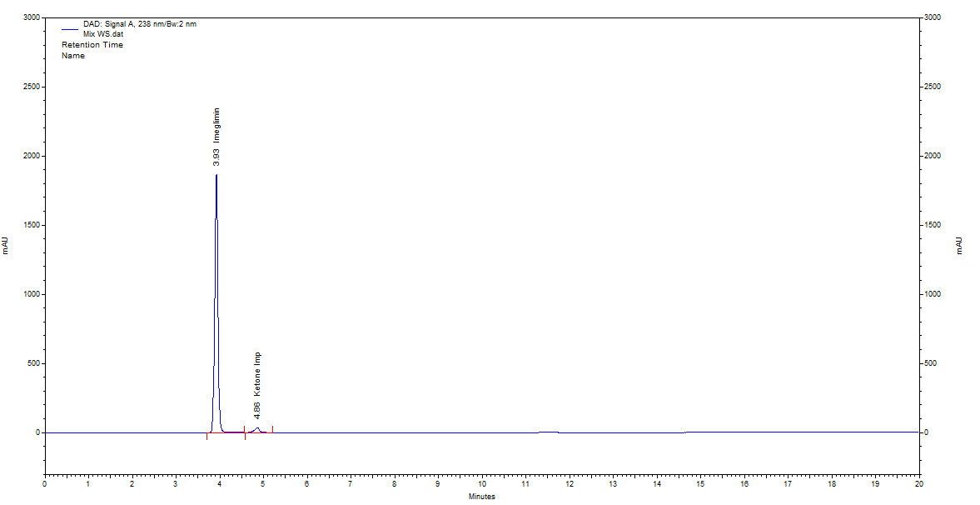Click the blue legend line sample
The image size is (980, 505).
coord(69,28)
